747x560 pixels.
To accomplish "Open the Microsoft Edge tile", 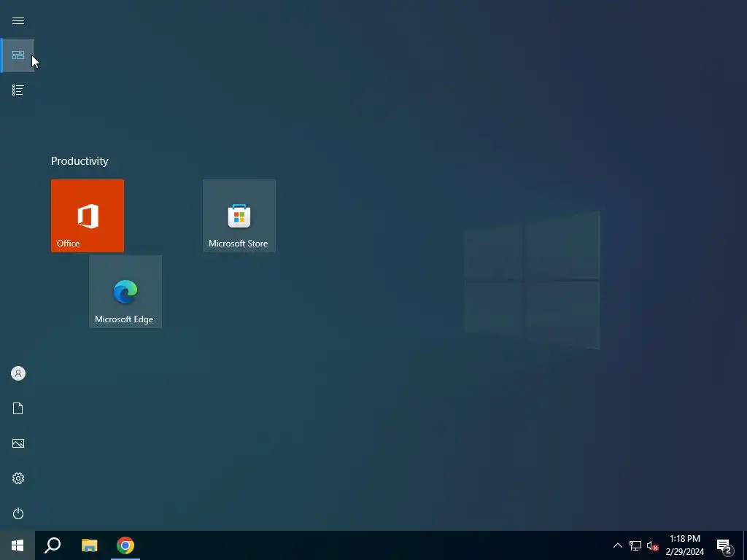I will (x=125, y=292).
